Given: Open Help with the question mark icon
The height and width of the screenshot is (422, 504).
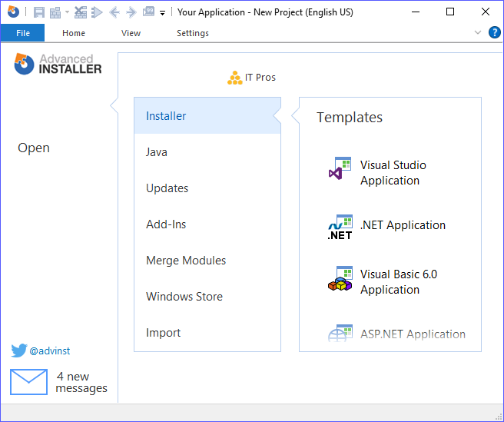Looking at the screenshot, I should 494,32.
